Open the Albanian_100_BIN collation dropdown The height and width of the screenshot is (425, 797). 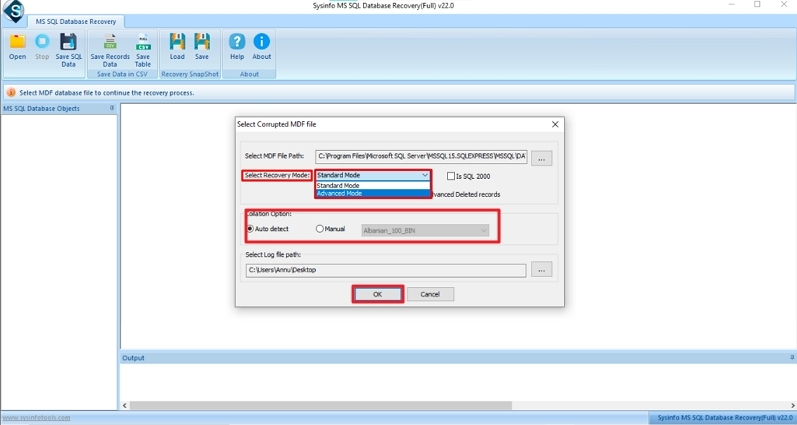[x=425, y=230]
